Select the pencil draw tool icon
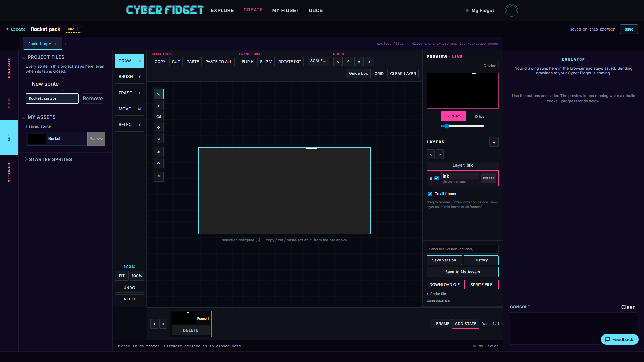 (x=159, y=94)
